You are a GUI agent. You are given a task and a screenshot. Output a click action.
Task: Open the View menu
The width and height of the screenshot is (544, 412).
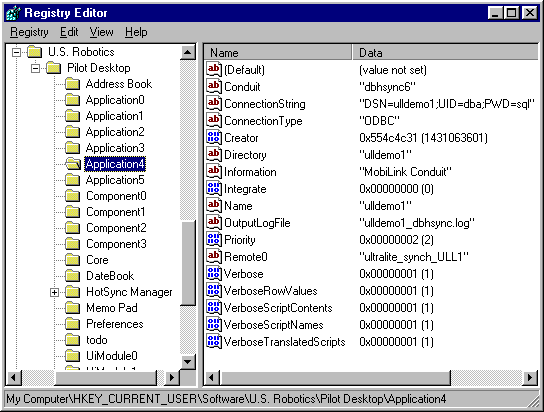click(101, 32)
